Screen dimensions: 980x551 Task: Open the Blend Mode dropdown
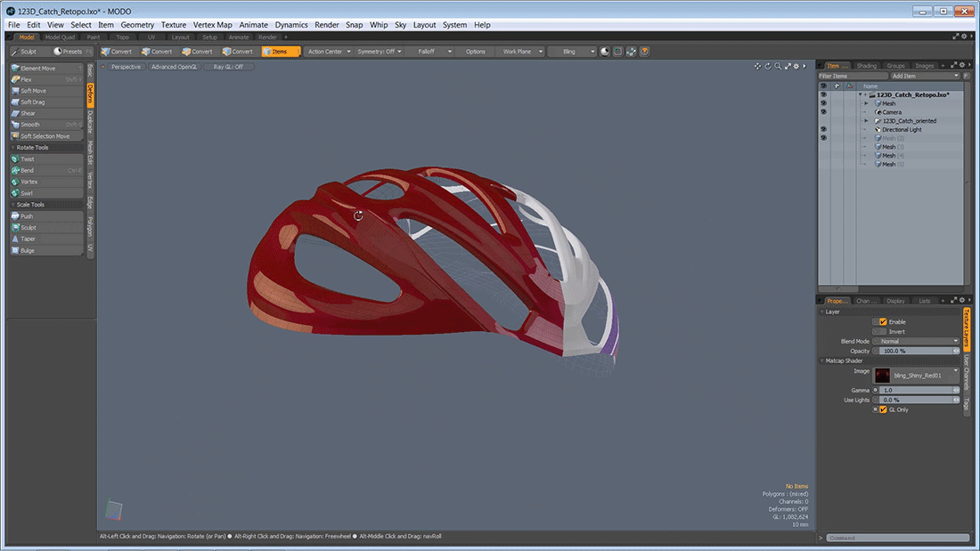tap(917, 341)
